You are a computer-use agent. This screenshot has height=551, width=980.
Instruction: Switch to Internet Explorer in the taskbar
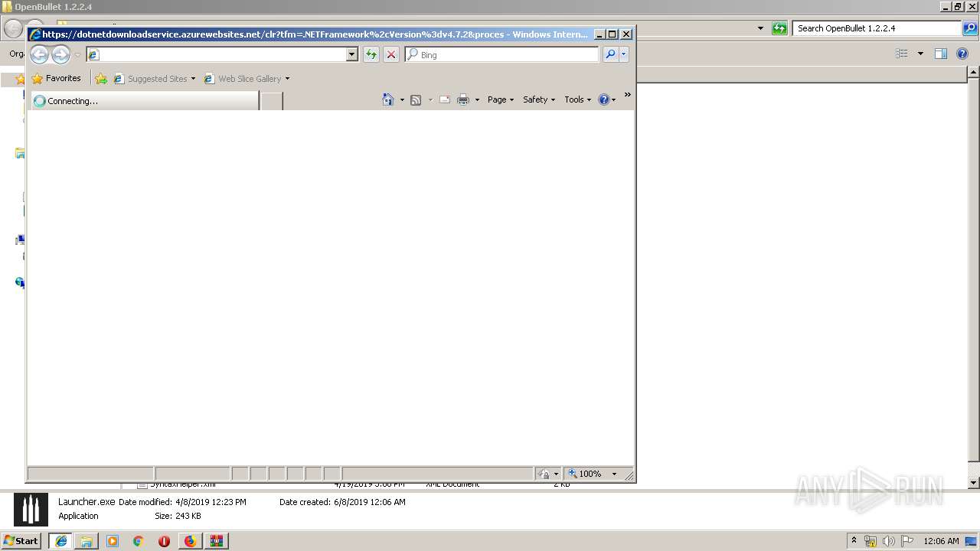60,540
